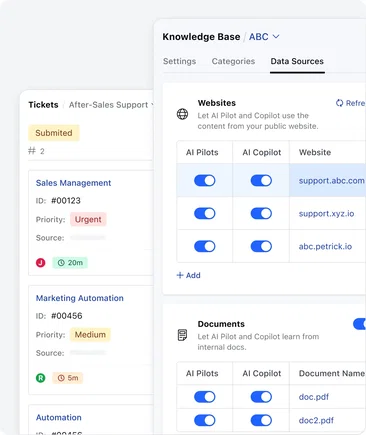Click the globe icon beside Websites
This screenshot has height=435, width=366.
(x=182, y=114)
